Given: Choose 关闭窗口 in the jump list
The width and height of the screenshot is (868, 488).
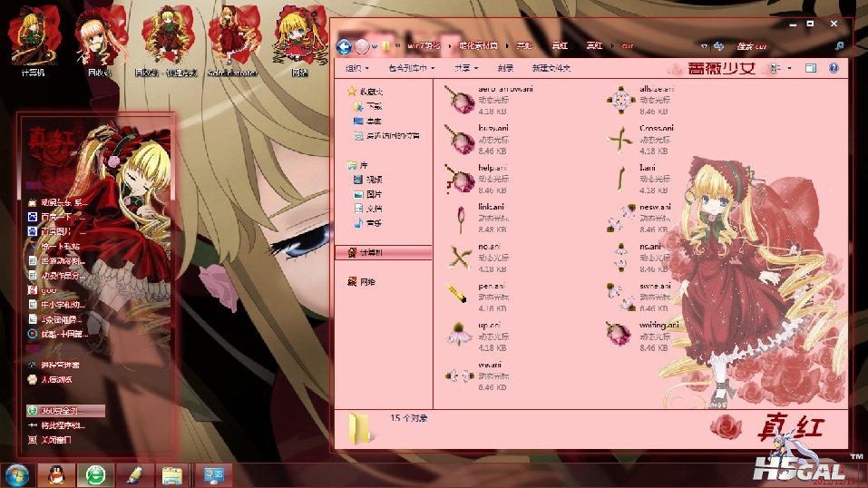Looking at the screenshot, I should 50,440.
